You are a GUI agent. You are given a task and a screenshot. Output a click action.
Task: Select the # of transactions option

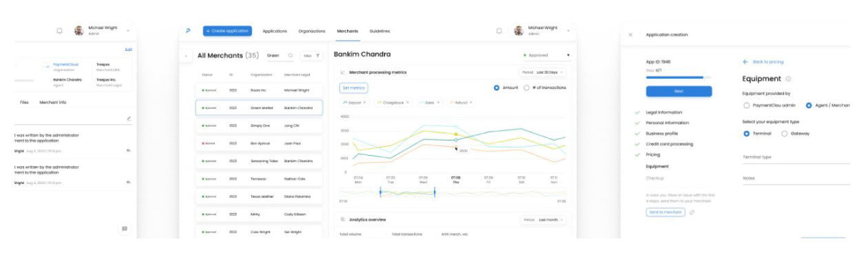(x=527, y=88)
